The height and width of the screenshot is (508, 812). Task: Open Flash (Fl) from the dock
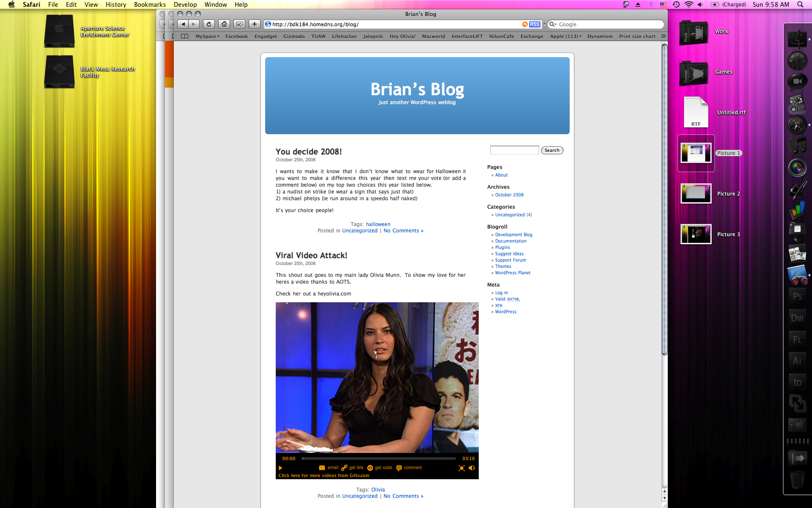[797, 340]
